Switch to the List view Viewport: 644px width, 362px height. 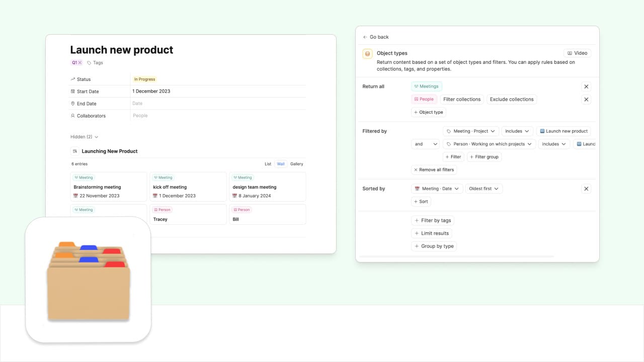click(x=268, y=164)
